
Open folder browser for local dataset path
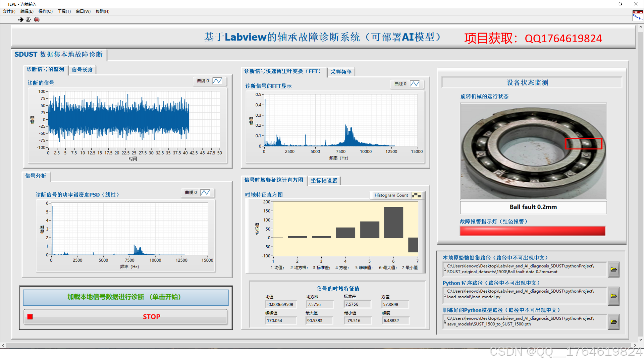613,269
